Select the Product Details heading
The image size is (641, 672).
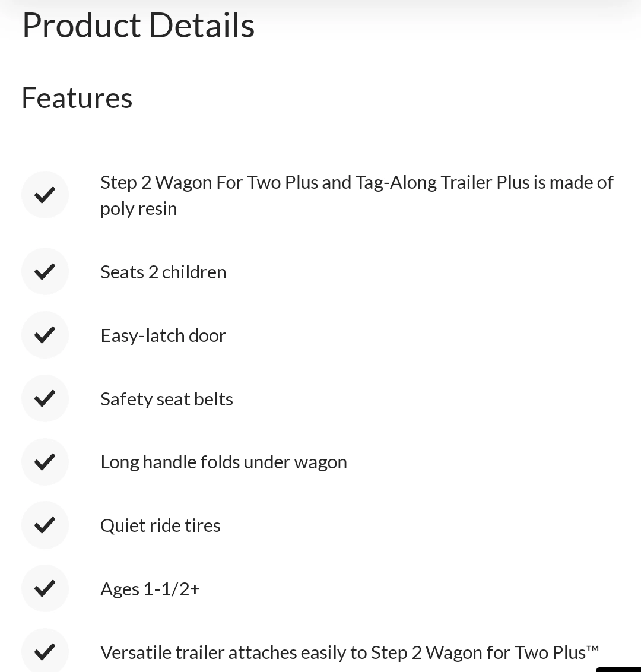click(x=138, y=26)
